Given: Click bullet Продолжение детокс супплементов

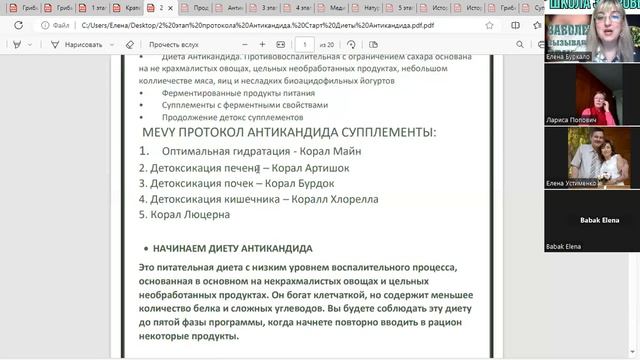Looking at the screenshot, I should (x=232, y=117).
